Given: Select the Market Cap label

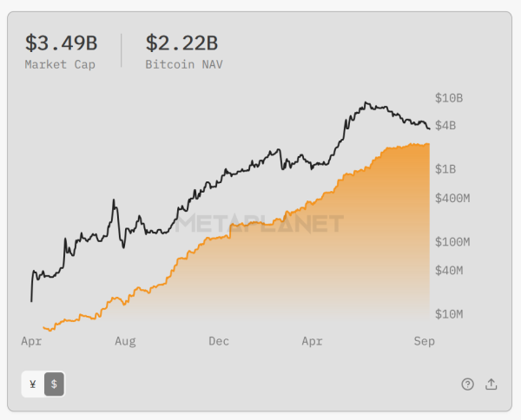Looking at the screenshot, I should (x=60, y=64).
